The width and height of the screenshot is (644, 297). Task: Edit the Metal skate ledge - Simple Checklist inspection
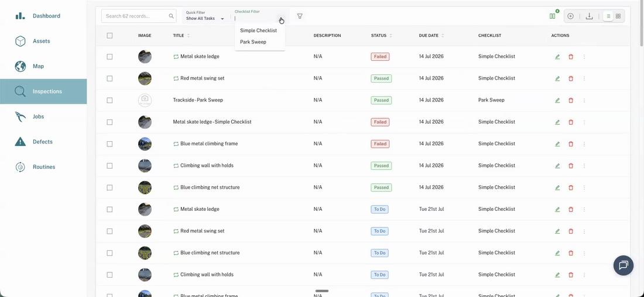click(557, 122)
